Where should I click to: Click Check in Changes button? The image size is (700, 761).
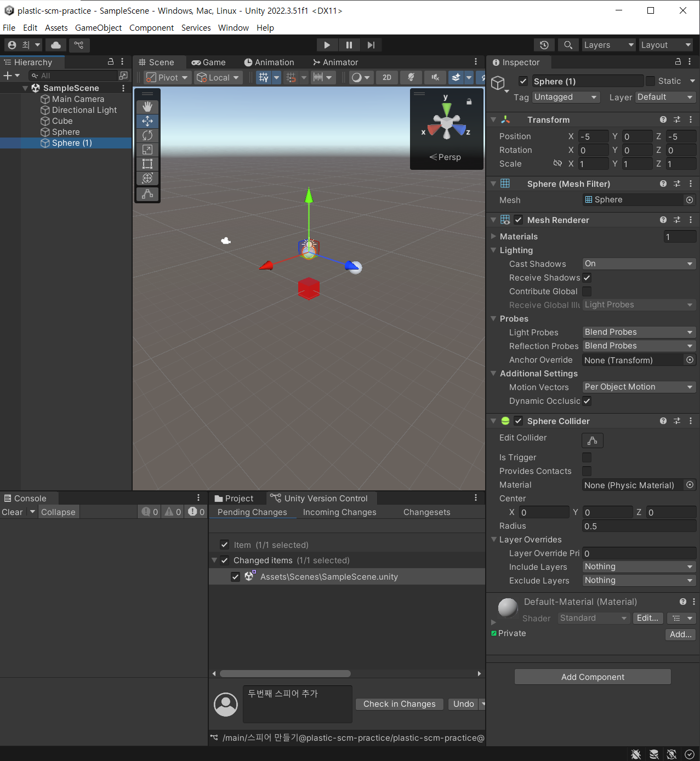pos(399,704)
